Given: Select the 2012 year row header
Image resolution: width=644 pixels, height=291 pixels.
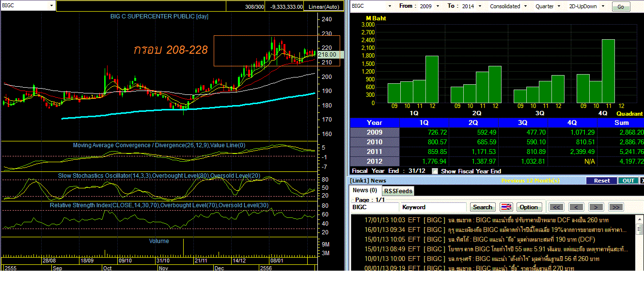Looking at the screenshot, I should (375, 161).
